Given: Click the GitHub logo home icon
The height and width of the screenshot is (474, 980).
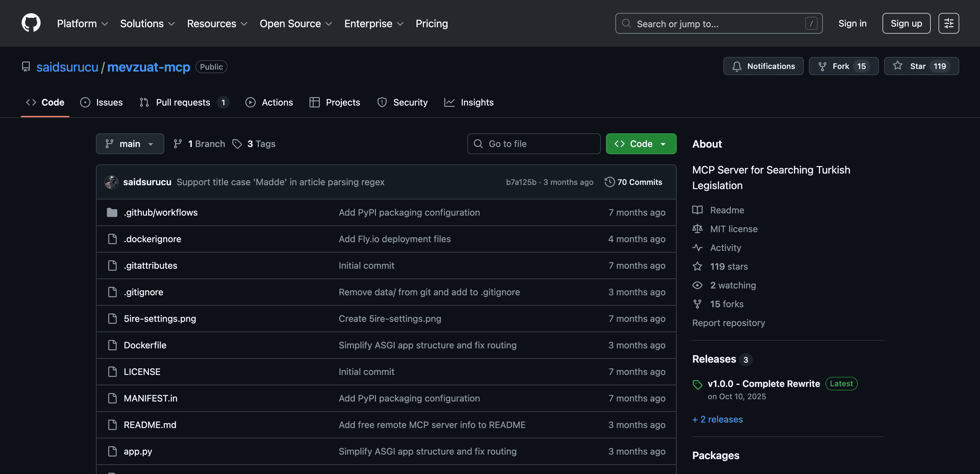Looking at the screenshot, I should tap(31, 23).
